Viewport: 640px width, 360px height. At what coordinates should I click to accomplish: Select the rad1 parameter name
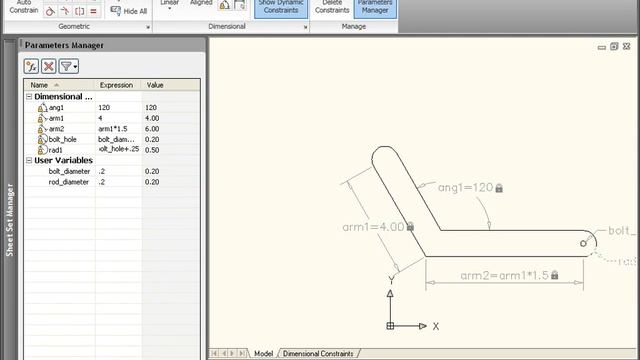56,150
